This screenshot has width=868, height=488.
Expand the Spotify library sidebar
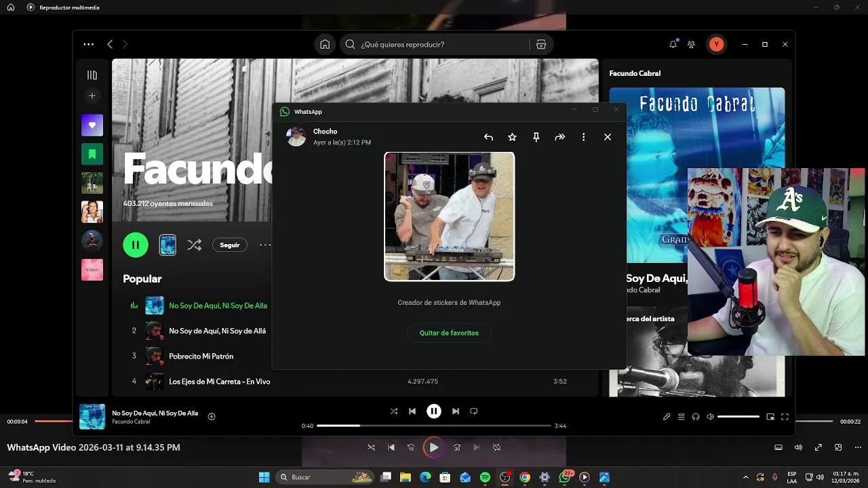tap(92, 75)
